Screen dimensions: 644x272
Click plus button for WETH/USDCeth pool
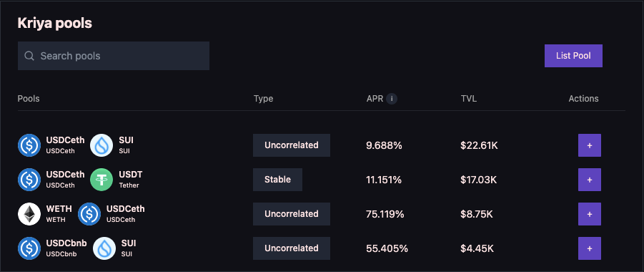[x=590, y=214]
